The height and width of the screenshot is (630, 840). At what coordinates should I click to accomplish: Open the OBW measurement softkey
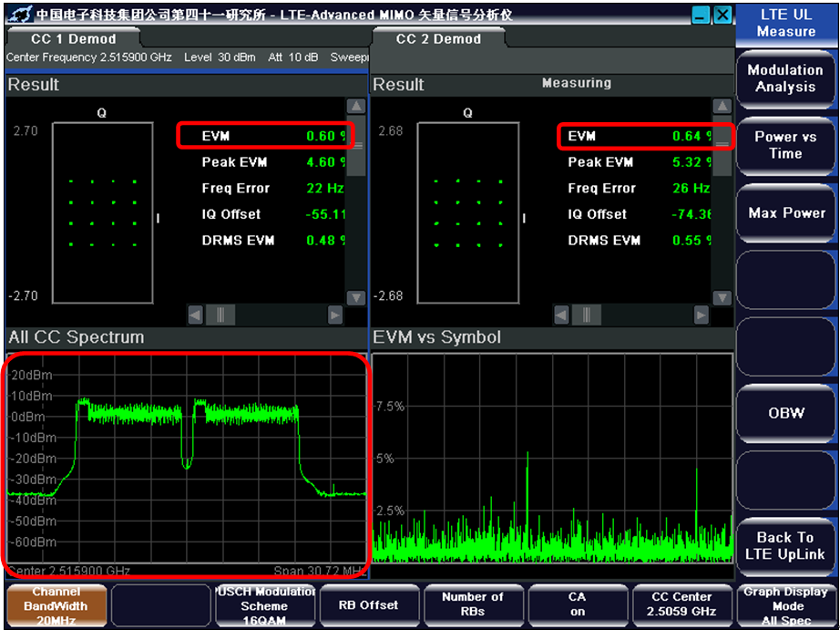[x=785, y=413]
